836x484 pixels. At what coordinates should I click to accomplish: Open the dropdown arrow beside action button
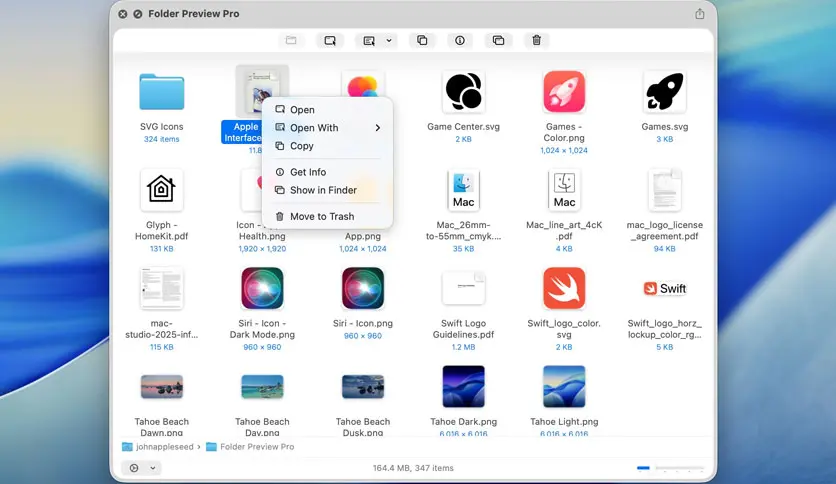pyautogui.click(x=152, y=468)
